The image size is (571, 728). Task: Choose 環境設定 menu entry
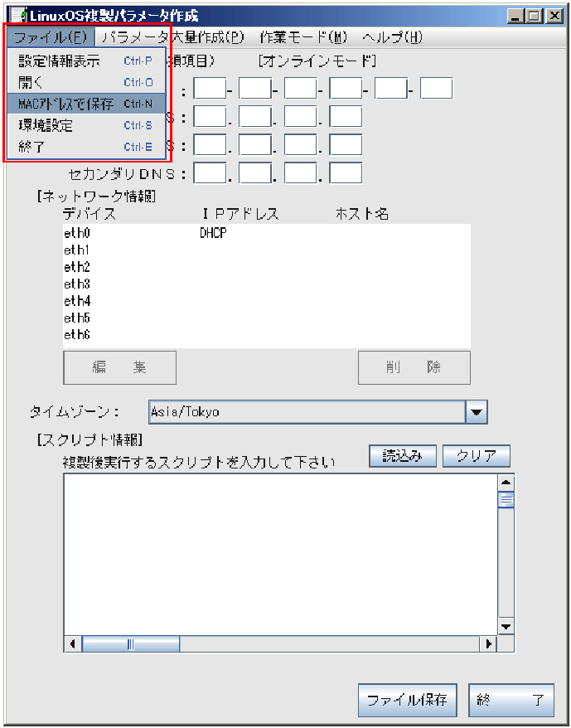[86, 125]
